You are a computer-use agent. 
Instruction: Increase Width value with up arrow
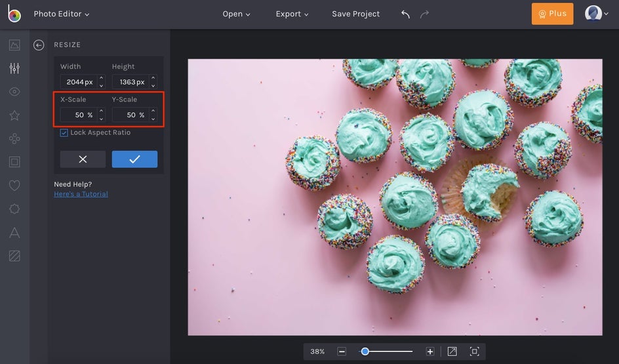click(x=101, y=79)
